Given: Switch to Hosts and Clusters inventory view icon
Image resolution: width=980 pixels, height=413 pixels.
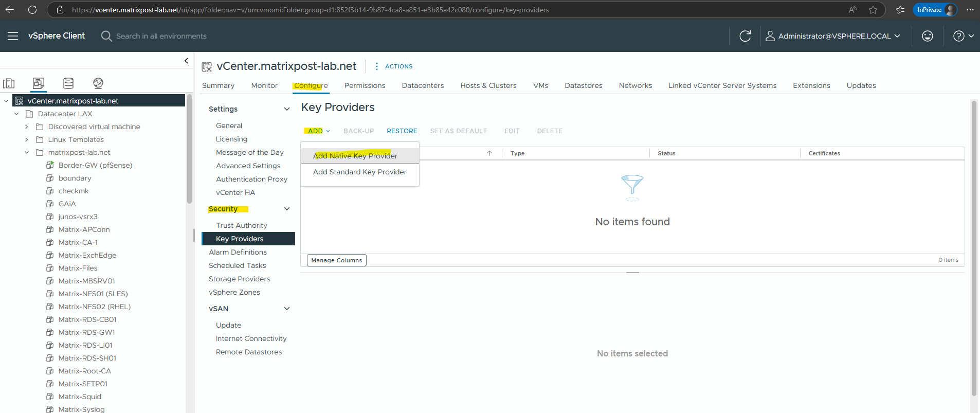Looking at the screenshot, I should (x=9, y=83).
